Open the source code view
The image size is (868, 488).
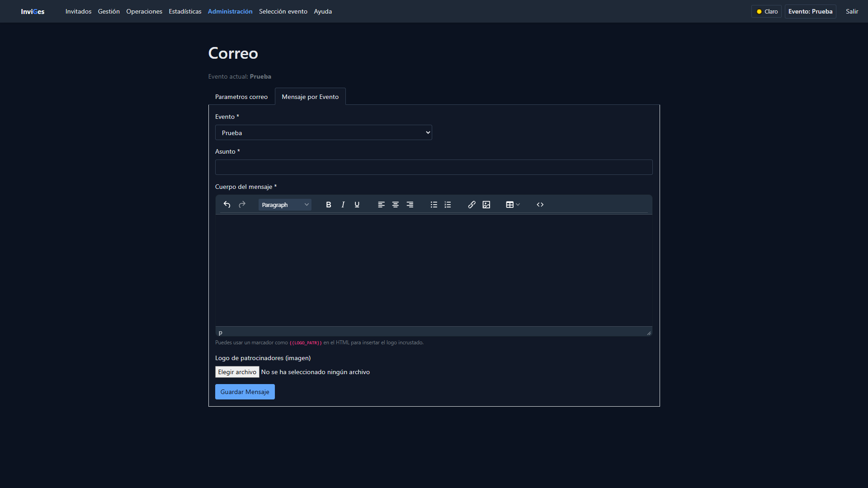[x=540, y=205]
